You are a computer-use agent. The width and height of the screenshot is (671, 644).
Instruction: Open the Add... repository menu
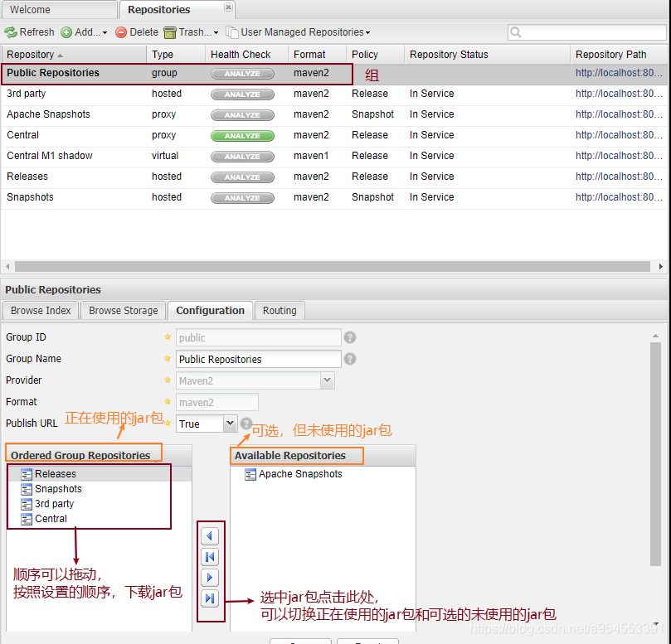84,32
